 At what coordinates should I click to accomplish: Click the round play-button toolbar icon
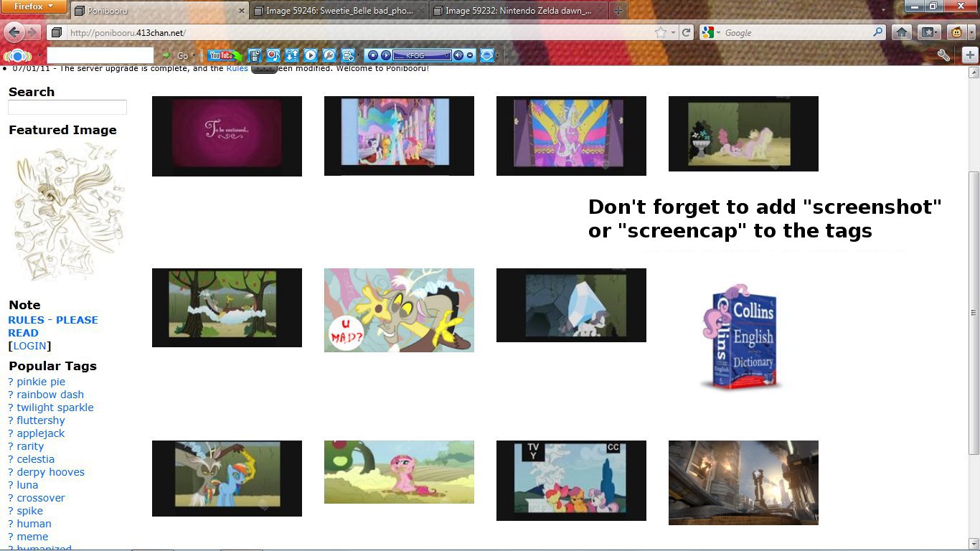[311, 55]
